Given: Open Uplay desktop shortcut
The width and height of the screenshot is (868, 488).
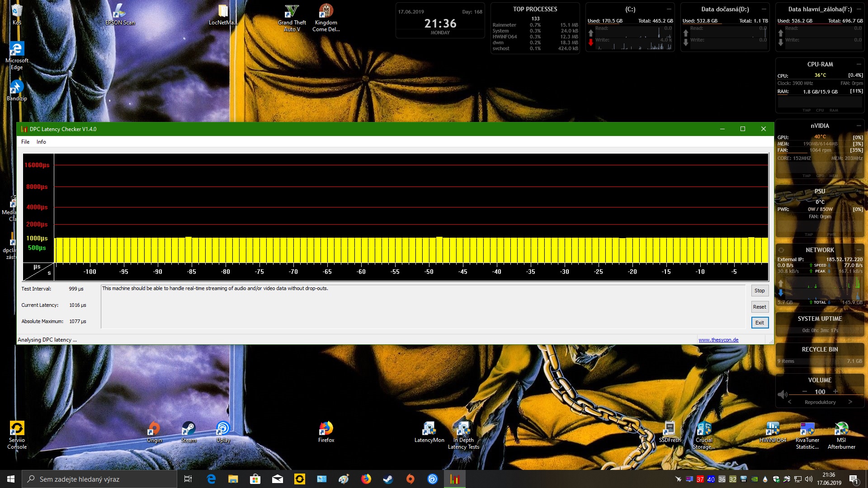Looking at the screenshot, I should click(x=223, y=428).
